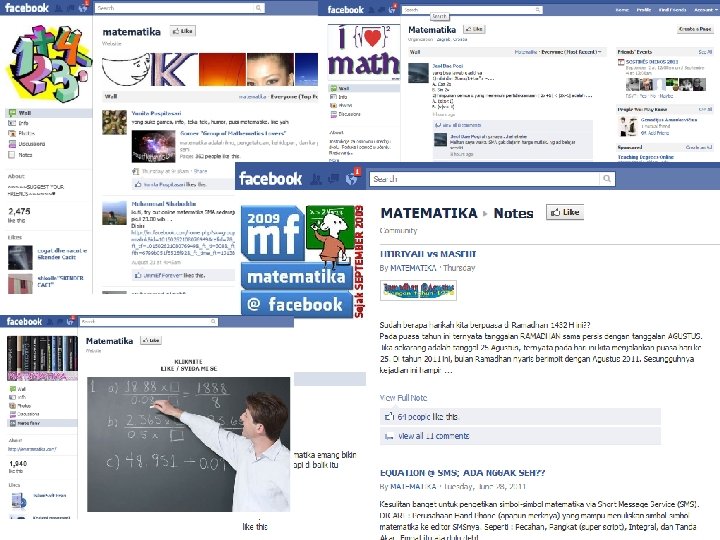Image resolution: width=720 pixels, height=540 pixels.
Task: Click Like button beside MATEMATIKA Notes heading
Action: click(565, 212)
